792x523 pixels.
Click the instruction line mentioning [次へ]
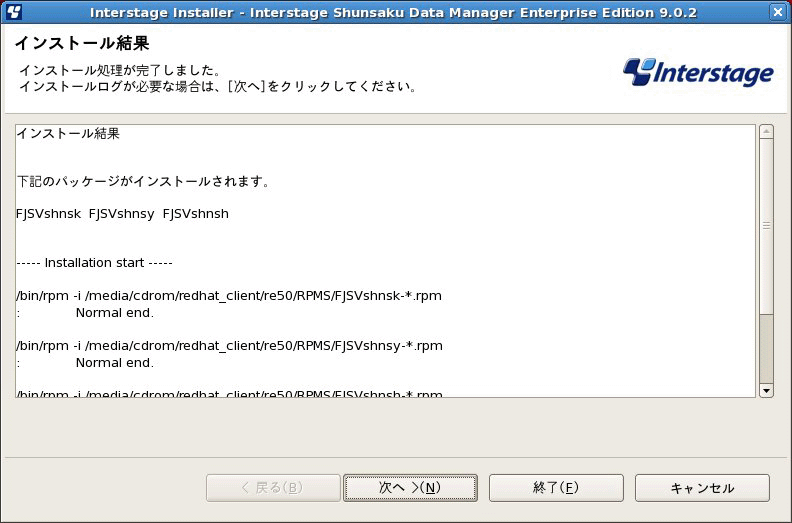coord(218,86)
